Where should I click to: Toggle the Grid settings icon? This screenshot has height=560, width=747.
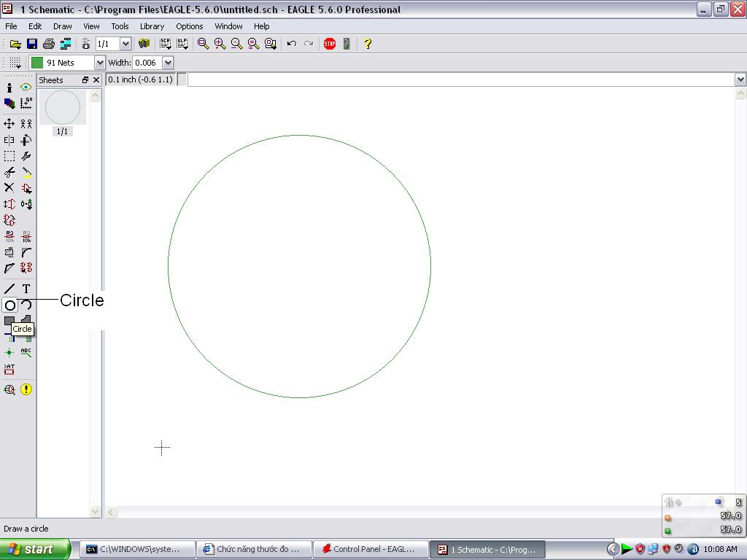[x=15, y=63]
